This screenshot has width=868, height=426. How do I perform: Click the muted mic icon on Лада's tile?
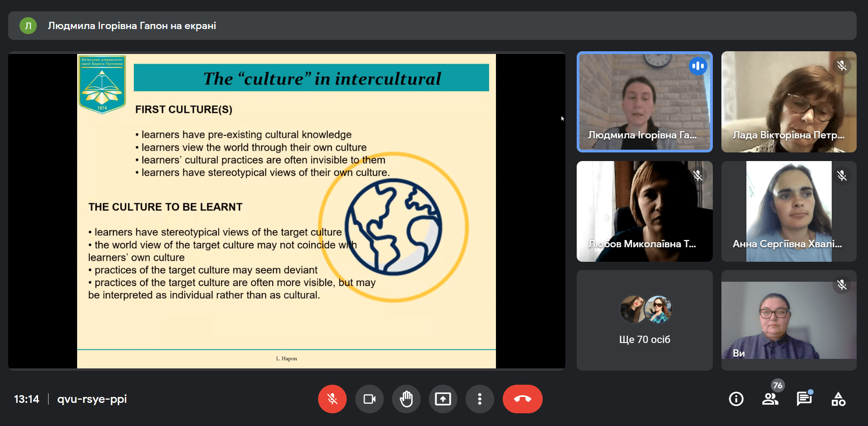(x=842, y=66)
